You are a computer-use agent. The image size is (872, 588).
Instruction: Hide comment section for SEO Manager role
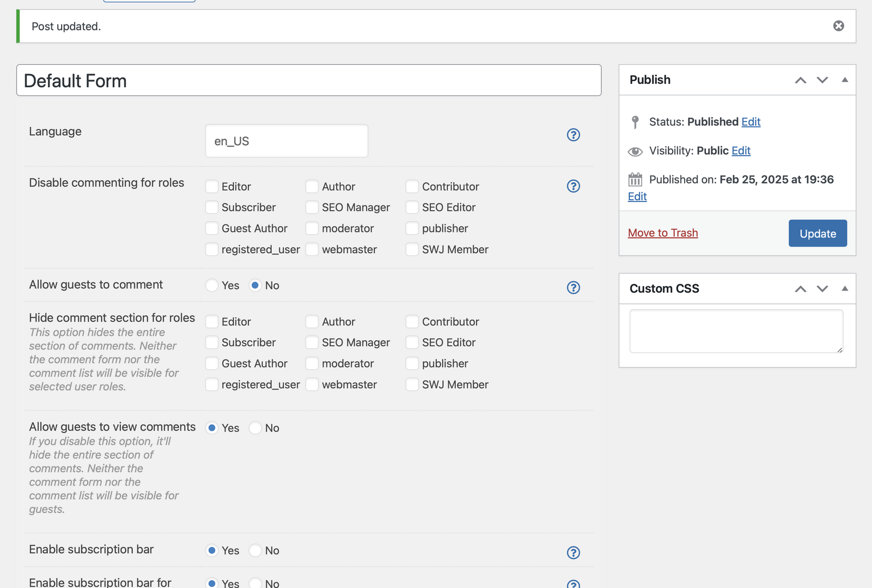[x=312, y=342]
